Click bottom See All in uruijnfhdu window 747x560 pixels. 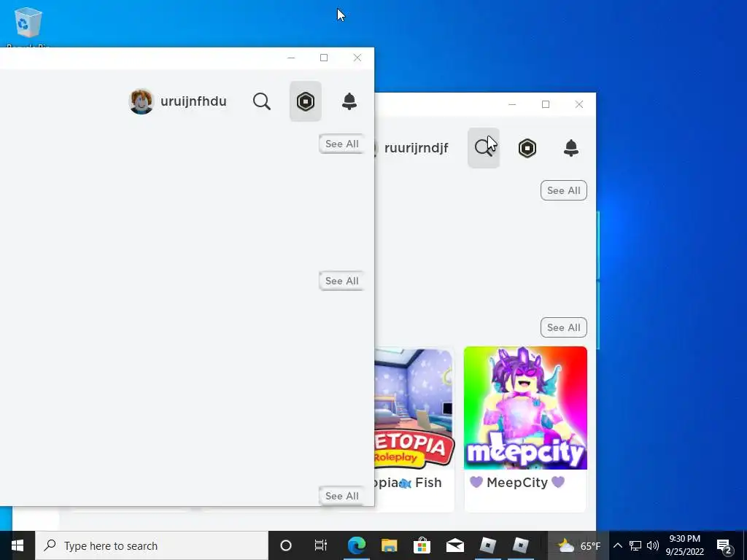click(341, 496)
